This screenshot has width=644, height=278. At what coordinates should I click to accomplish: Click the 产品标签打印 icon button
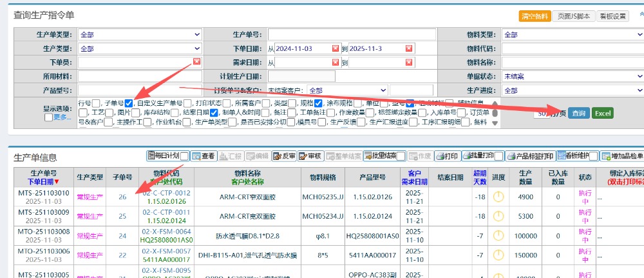click(531, 156)
